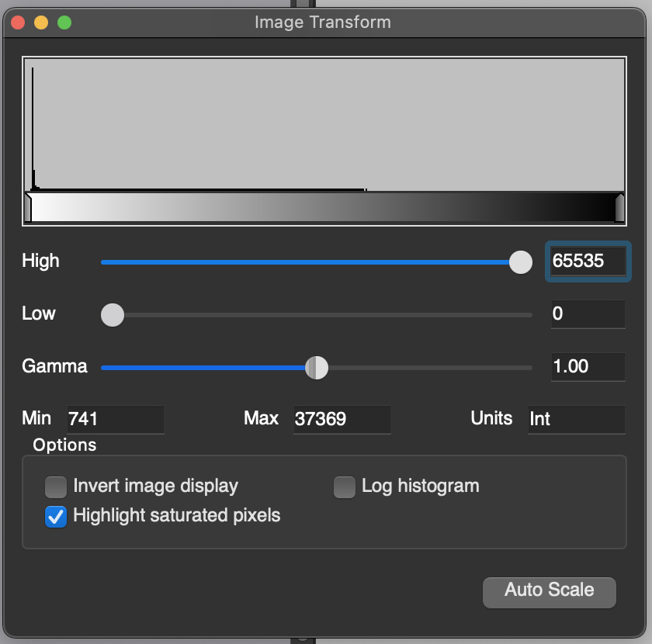
Task: Click the grayscale gradient bar
Action: (324, 207)
